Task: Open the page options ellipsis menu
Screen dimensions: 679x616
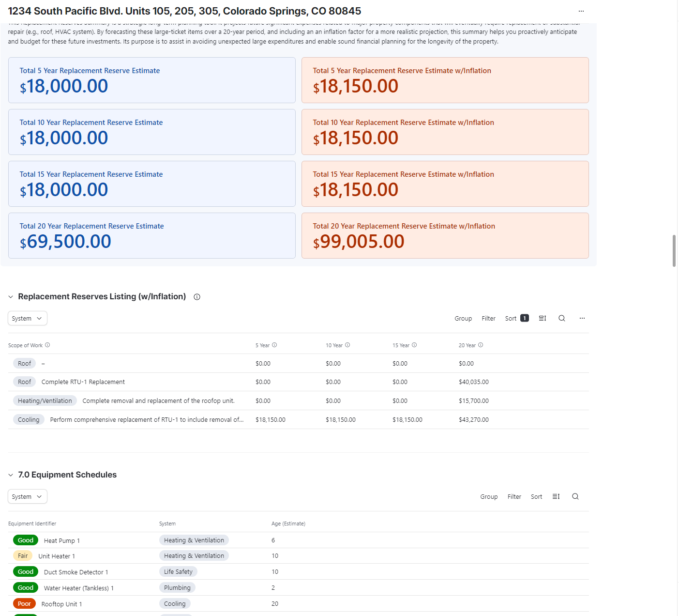Action: (x=581, y=11)
